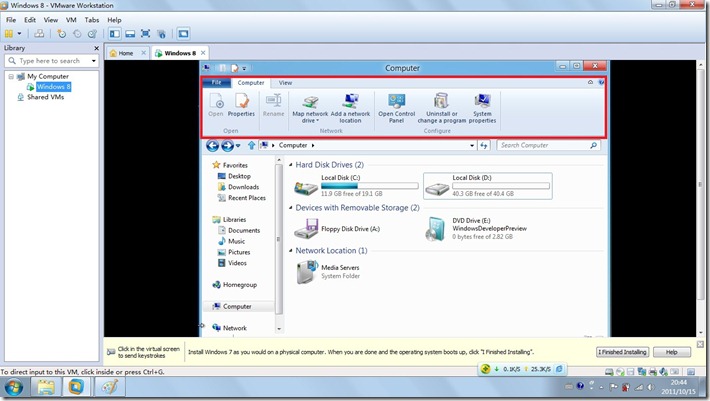Click the yellow Suspend VM toolbar icon
Screen dimensions: 710x401
[x=9, y=33]
